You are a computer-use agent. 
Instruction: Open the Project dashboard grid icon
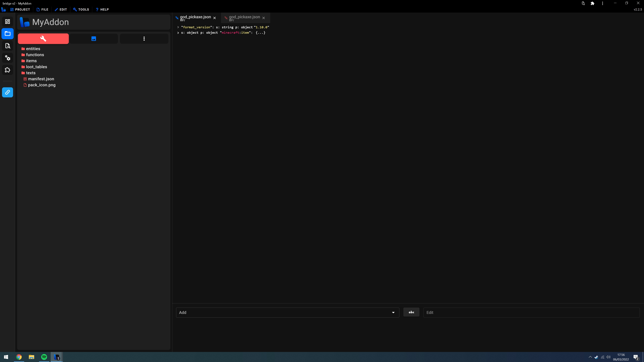(8, 21)
